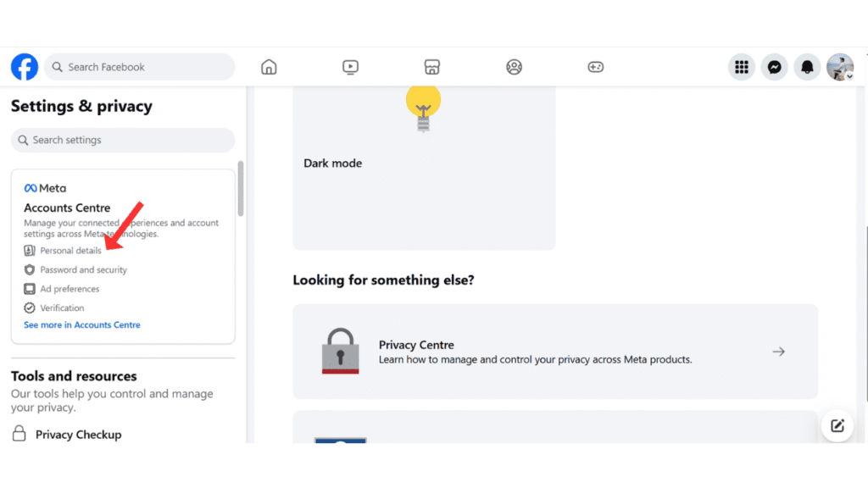Click the Personal details icon
Viewport: 868px width, 488px height.
tap(28, 250)
